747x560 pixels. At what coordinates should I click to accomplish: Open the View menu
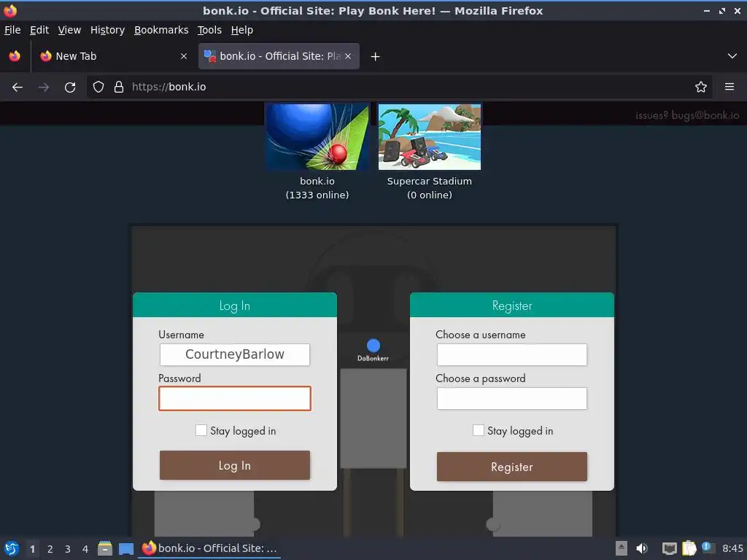[x=69, y=30]
